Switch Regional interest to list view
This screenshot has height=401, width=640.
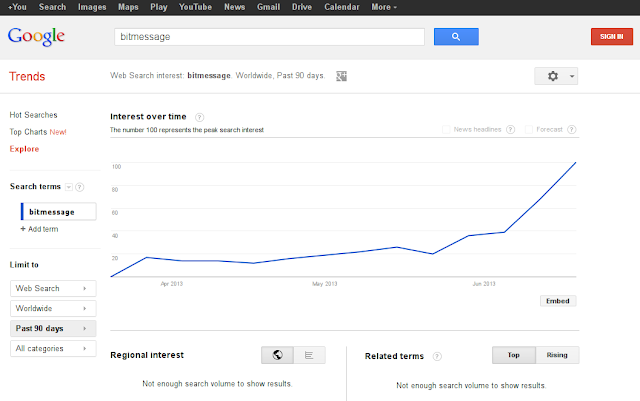[309, 355]
